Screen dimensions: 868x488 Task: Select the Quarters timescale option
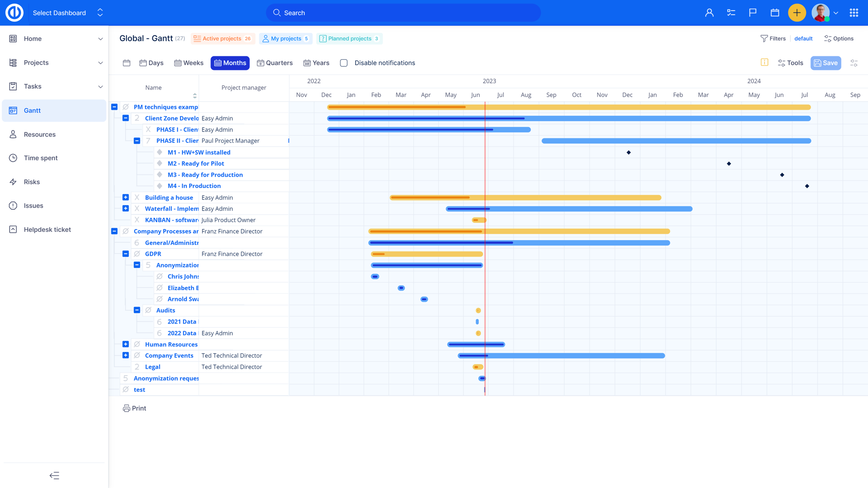(x=274, y=63)
